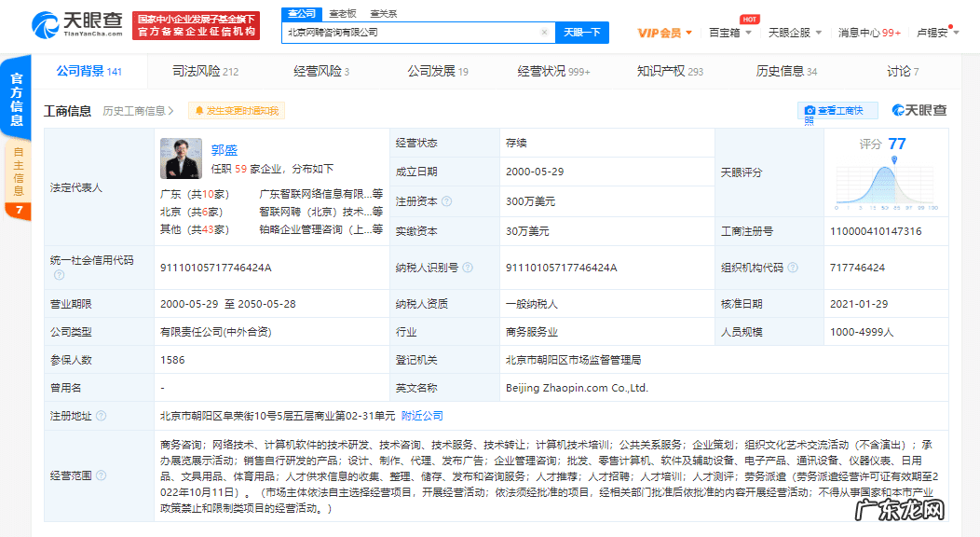
Task: Clear the search box with the × icon
Action: 544,32
